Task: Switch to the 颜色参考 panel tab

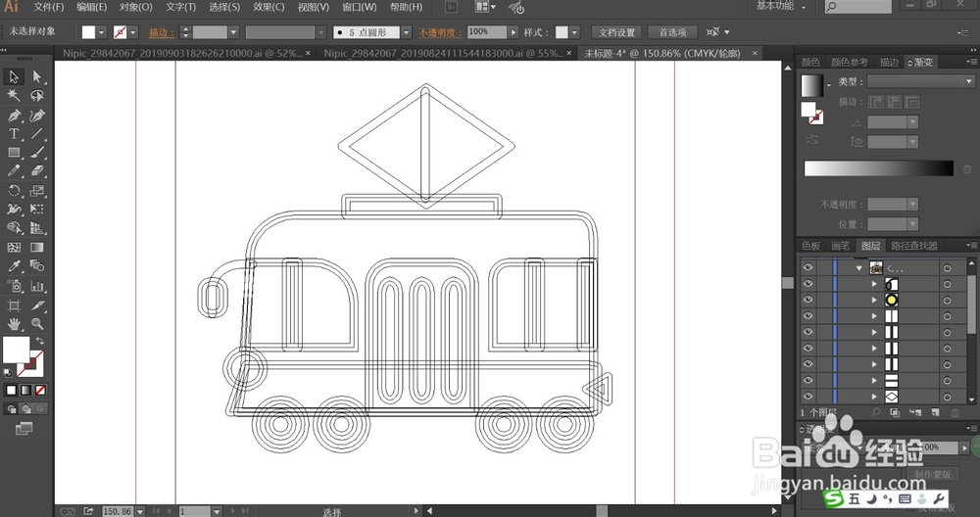Action: [x=850, y=63]
